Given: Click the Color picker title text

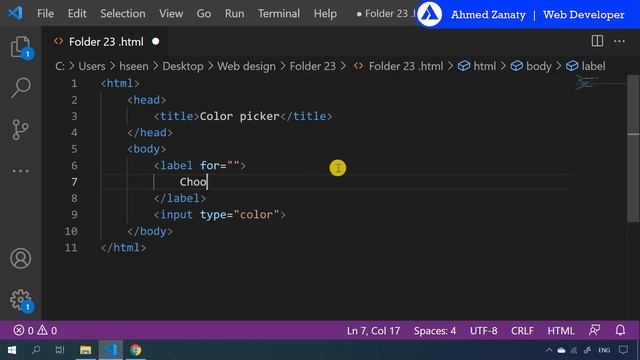Looking at the screenshot, I should tap(240, 116).
